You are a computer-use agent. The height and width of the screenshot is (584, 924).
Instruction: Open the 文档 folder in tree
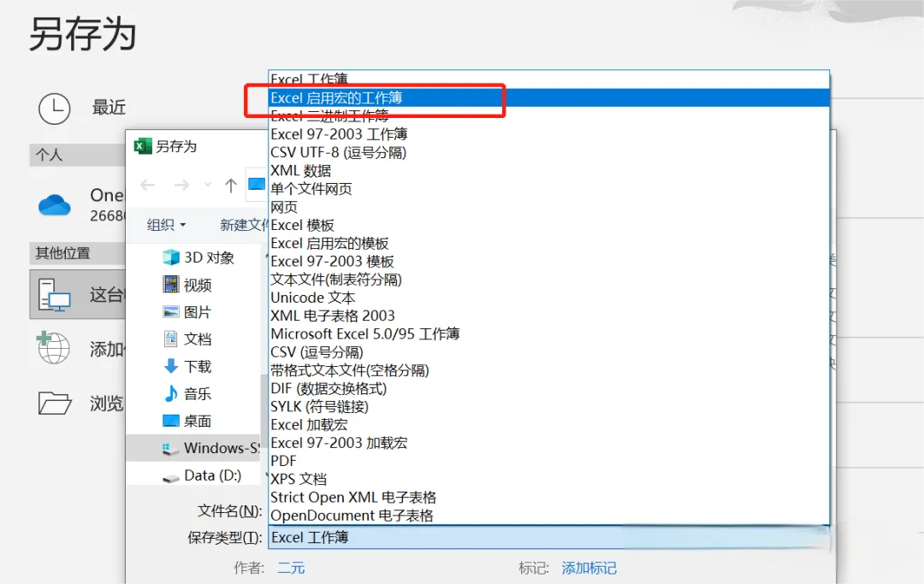point(187,339)
